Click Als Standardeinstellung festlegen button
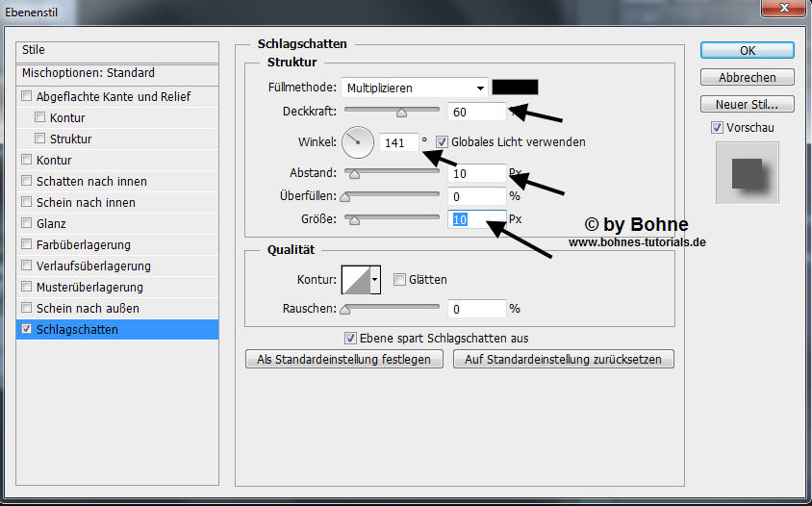Image resolution: width=812 pixels, height=506 pixels. (344, 359)
